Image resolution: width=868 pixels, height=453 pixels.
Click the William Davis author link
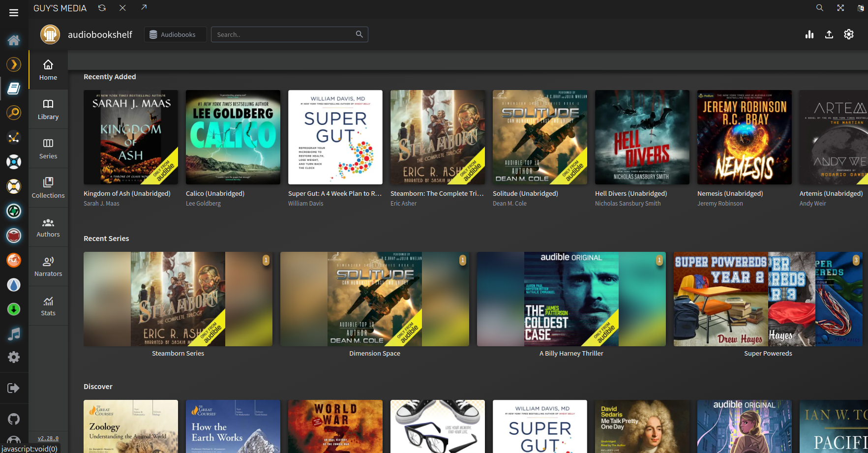(x=306, y=204)
